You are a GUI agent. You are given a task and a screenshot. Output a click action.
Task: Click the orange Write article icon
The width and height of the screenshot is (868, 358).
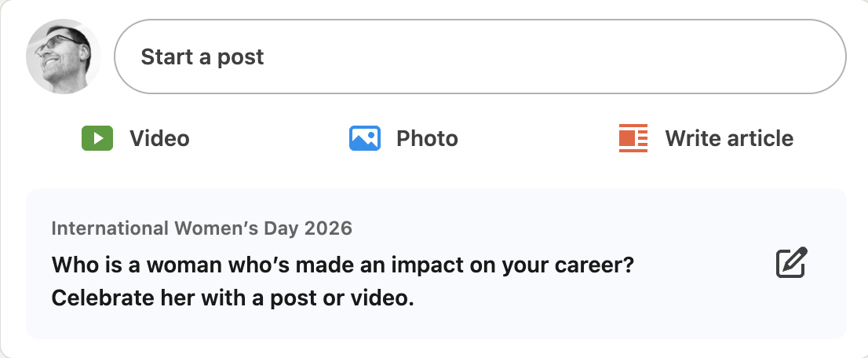[x=633, y=139]
